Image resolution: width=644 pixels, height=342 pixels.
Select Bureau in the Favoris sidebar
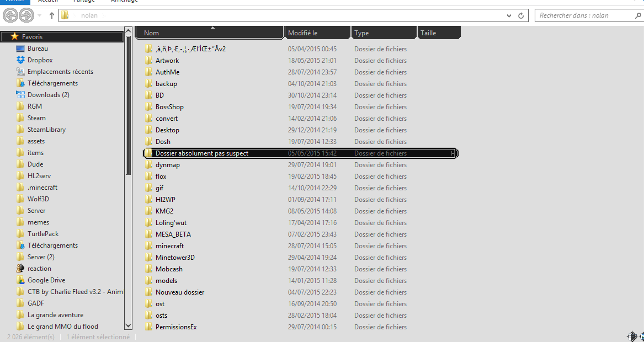(x=38, y=49)
